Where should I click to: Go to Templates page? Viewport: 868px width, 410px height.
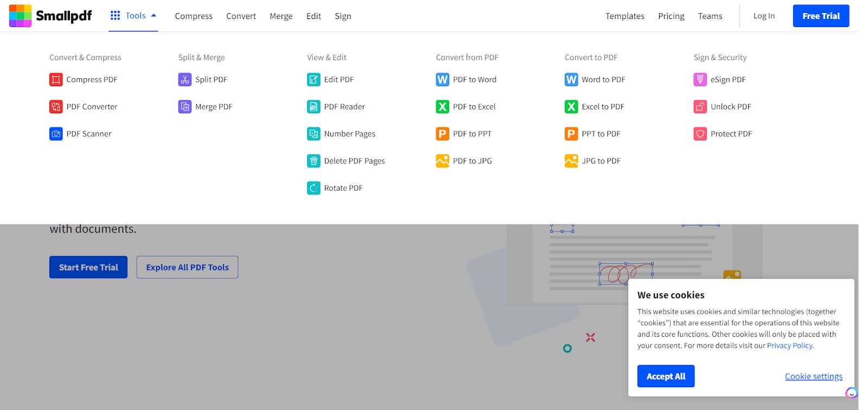[625, 16]
